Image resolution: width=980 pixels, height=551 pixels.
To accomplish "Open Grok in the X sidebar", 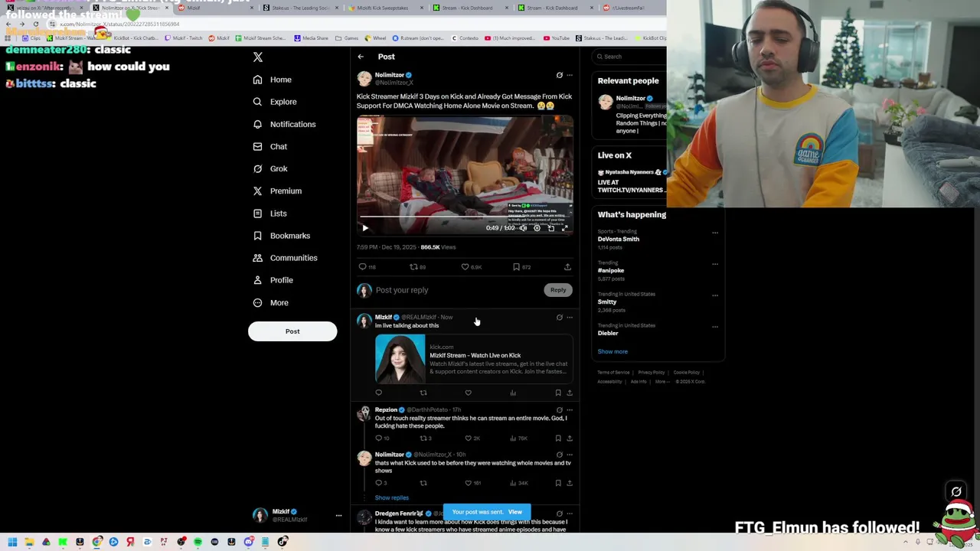I will [x=269, y=168].
